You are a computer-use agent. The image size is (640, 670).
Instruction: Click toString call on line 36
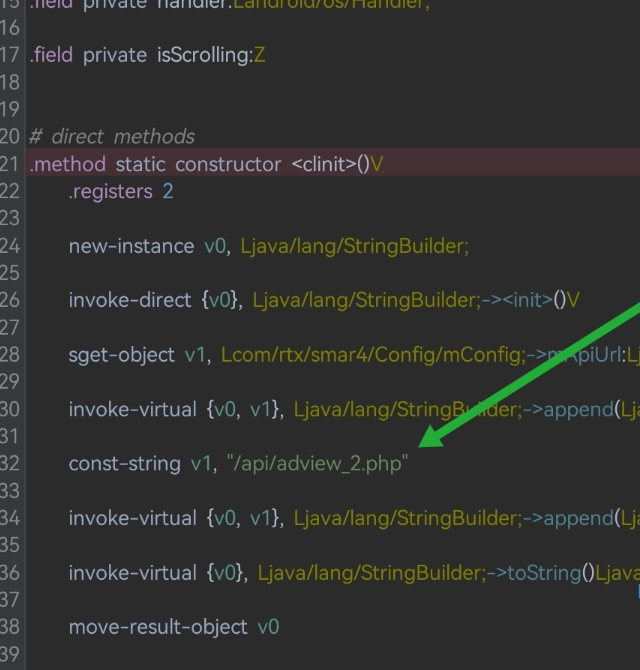(x=545, y=573)
